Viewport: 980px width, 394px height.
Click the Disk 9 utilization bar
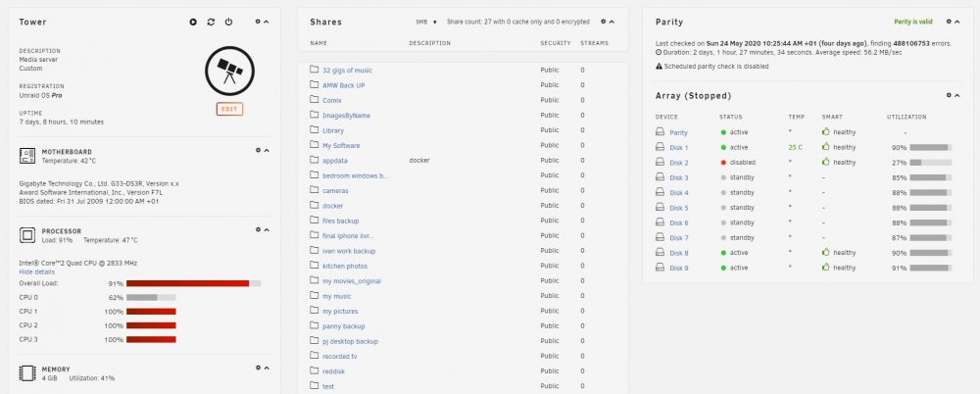931,268
